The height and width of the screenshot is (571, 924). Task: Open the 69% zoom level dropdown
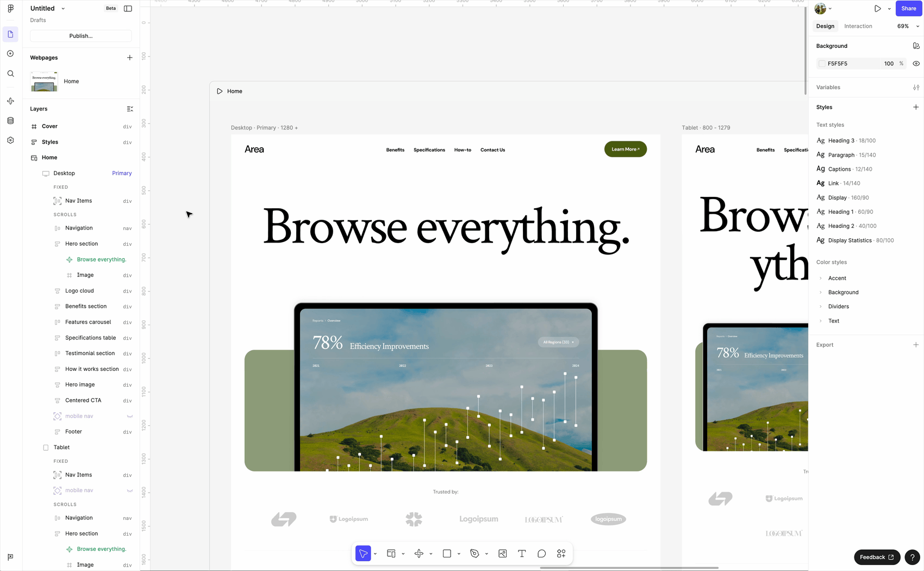[908, 26]
